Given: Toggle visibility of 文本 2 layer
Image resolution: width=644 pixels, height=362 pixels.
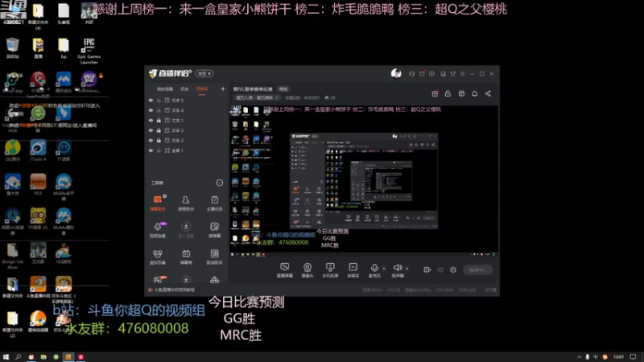Looking at the screenshot, I should pyautogui.click(x=151, y=140).
